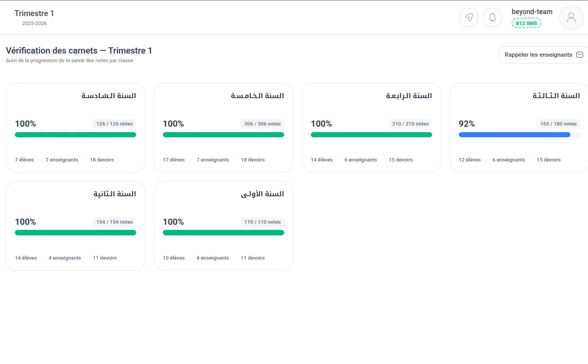This screenshot has width=588, height=364.
Task: Click Rappeler les enseignants button
Action: 543,55
